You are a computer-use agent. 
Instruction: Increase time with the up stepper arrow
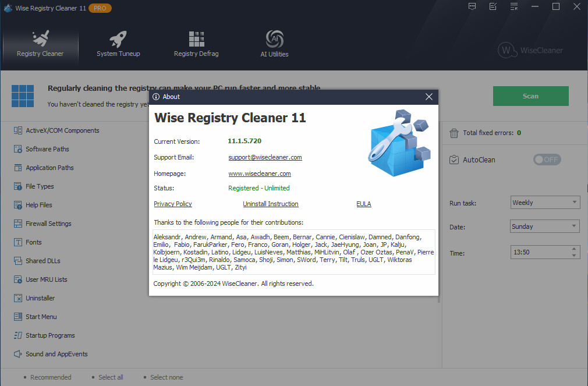(574, 249)
